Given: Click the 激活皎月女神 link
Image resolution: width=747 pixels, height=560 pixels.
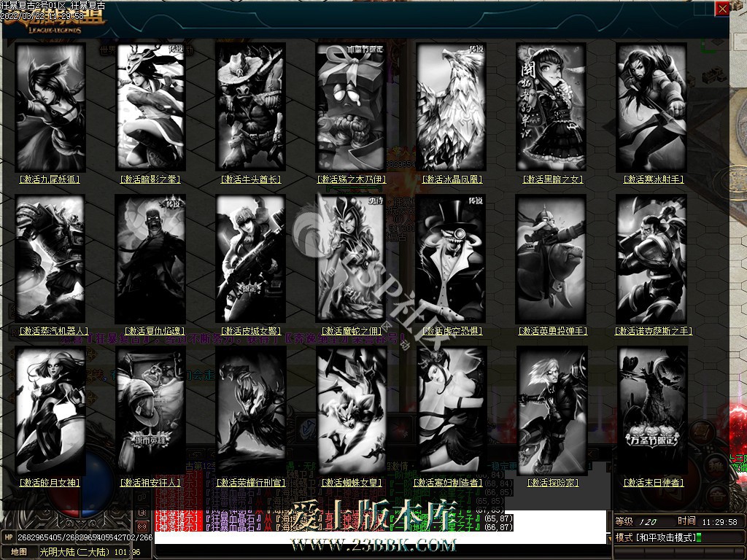Looking at the screenshot, I should pos(50,483).
